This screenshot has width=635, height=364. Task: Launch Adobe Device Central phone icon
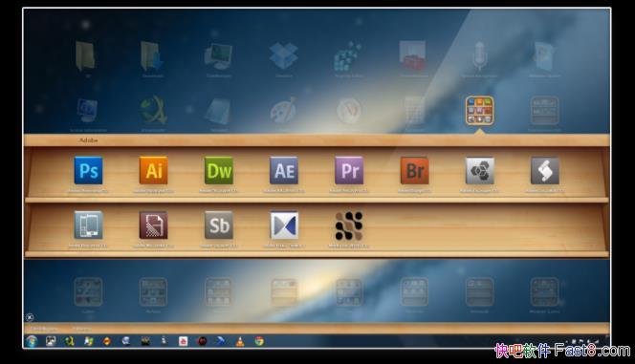point(88,225)
